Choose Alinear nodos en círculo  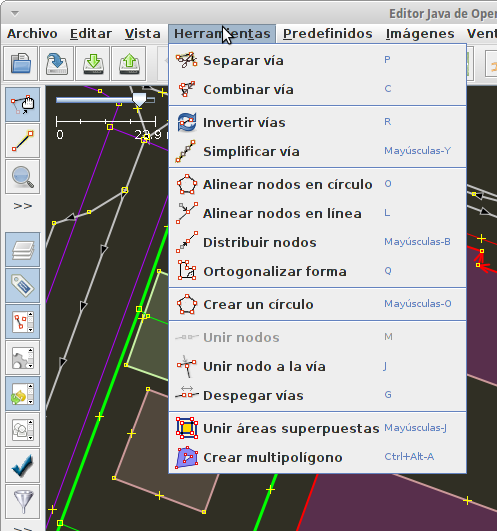pos(318,185)
